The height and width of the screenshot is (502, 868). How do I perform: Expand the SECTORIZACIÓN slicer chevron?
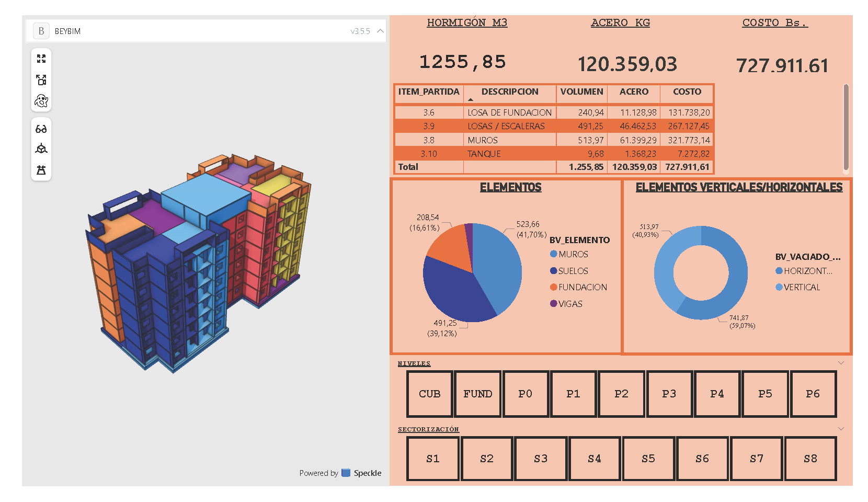point(841,429)
